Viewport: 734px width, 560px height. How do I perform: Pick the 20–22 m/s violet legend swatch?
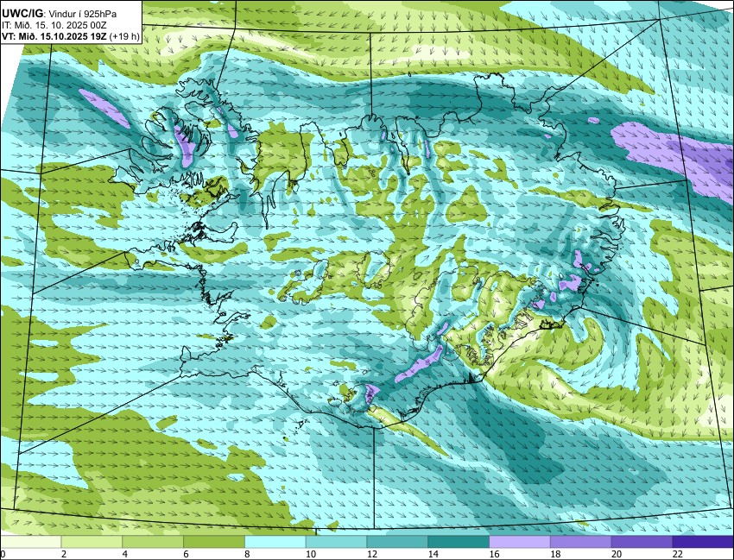(642, 542)
